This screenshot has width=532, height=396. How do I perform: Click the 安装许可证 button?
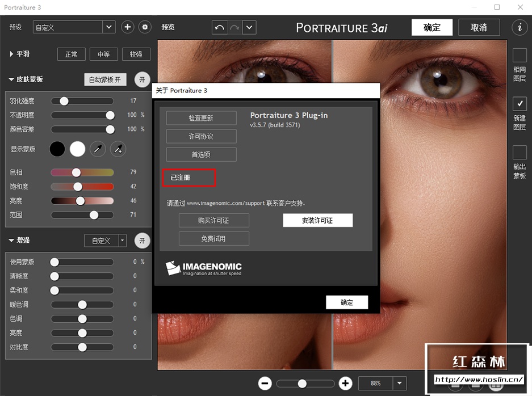(317, 220)
